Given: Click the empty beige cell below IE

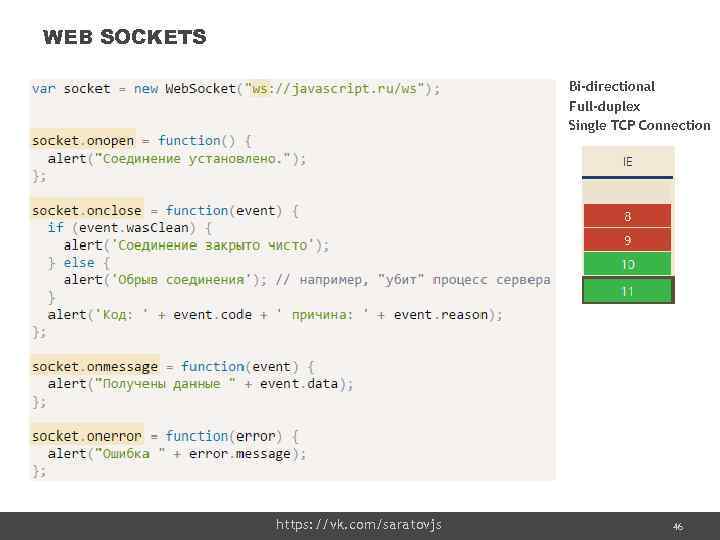Looking at the screenshot, I should (x=628, y=190).
